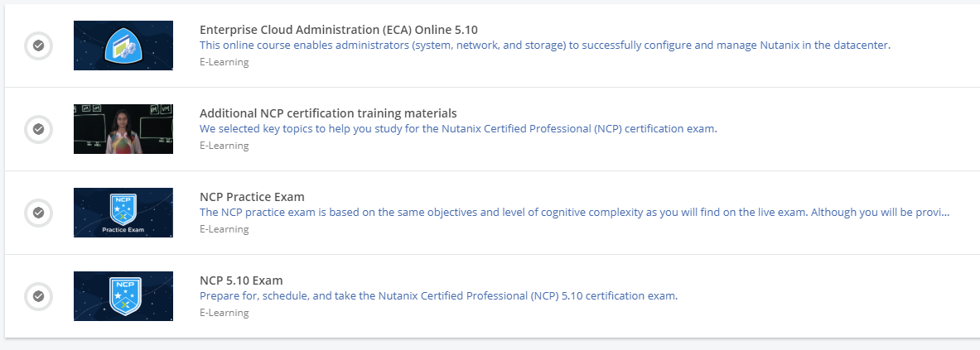Click the description about configuring Nutanix in datacenter
This screenshot has width=980, height=350.
point(545,46)
